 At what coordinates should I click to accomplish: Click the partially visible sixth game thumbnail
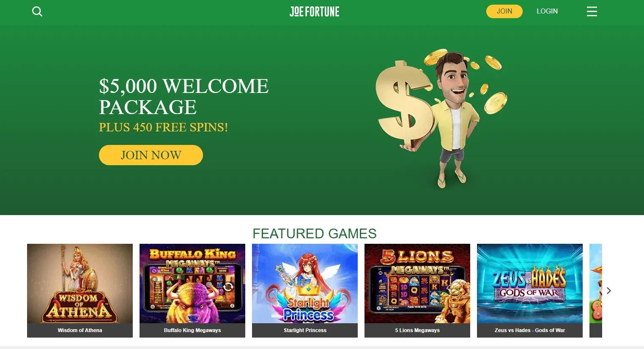coord(596,291)
